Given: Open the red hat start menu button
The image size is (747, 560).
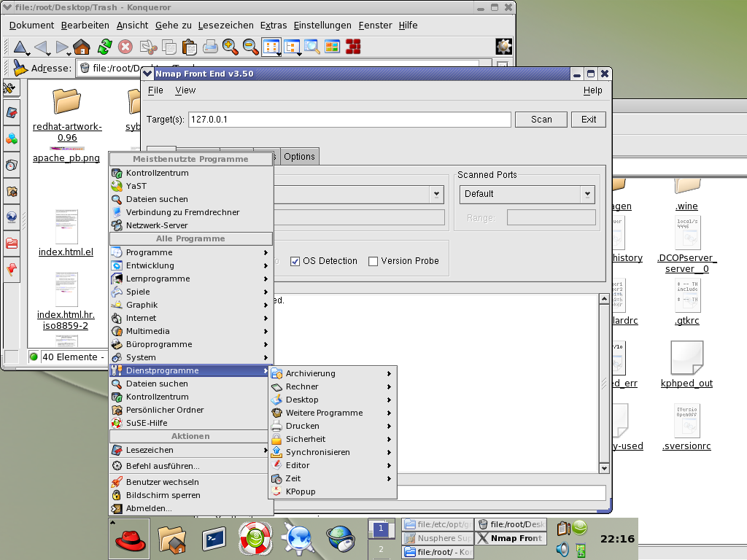Looking at the screenshot, I should [130, 539].
